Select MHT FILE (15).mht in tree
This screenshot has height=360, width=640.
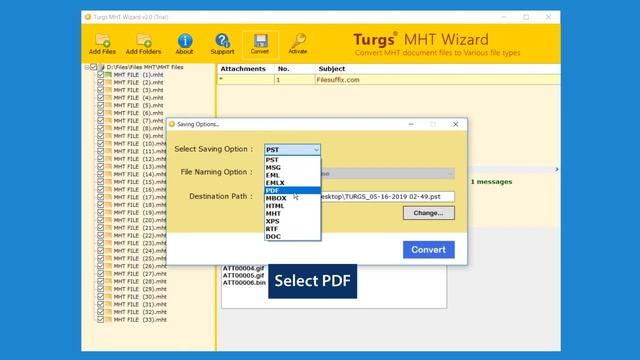coord(139,182)
